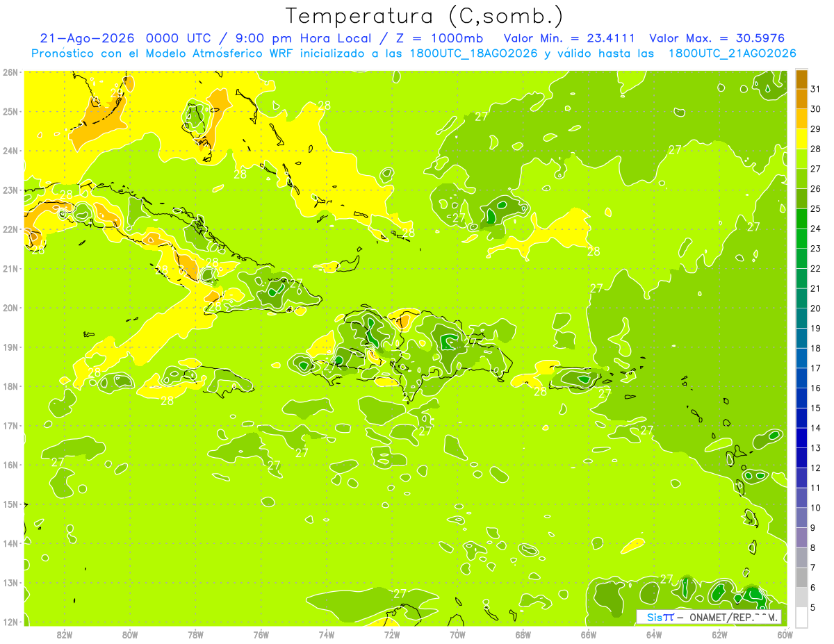Click the brown color segment above 31
Image resolution: width=834 pixels, height=644 pixels.
coord(801,79)
